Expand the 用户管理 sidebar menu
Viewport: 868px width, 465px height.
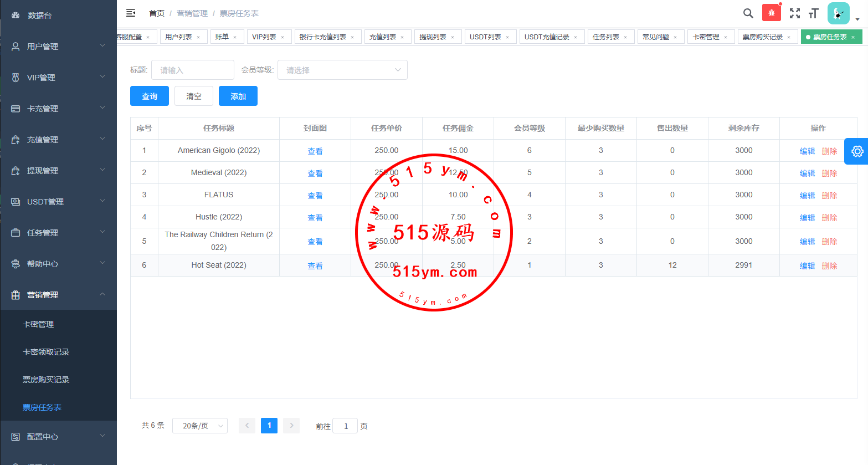58,47
